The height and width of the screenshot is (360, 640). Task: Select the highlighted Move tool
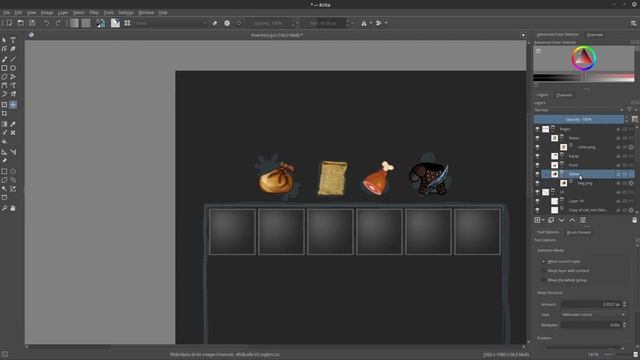tap(13, 104)
